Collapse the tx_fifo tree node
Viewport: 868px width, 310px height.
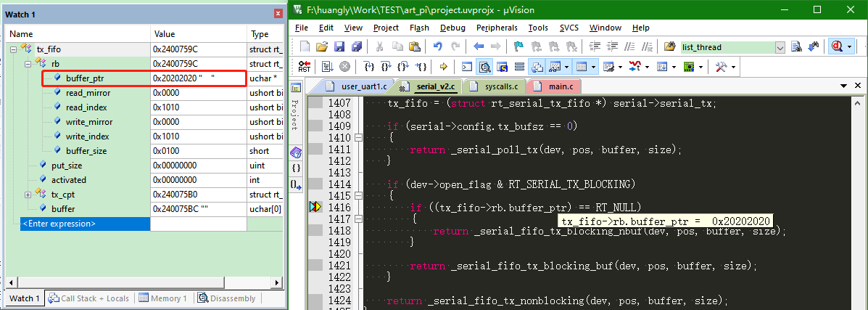[x=13, y=49]
